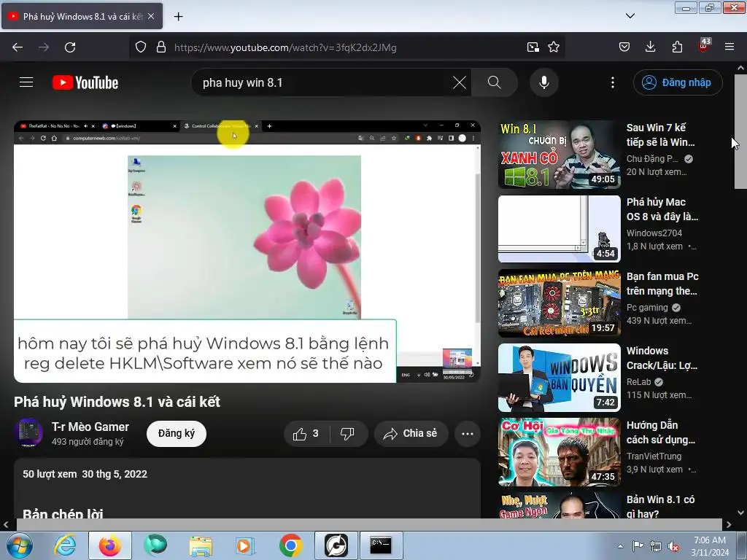Image resolution: width=747 pixels, height=560 pixels.
Task: Click the URL address bar
Action: click(347, 47)
